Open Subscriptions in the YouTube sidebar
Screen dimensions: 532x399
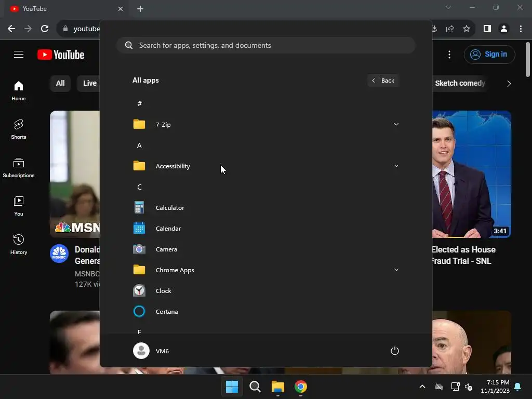pos(19,168)
